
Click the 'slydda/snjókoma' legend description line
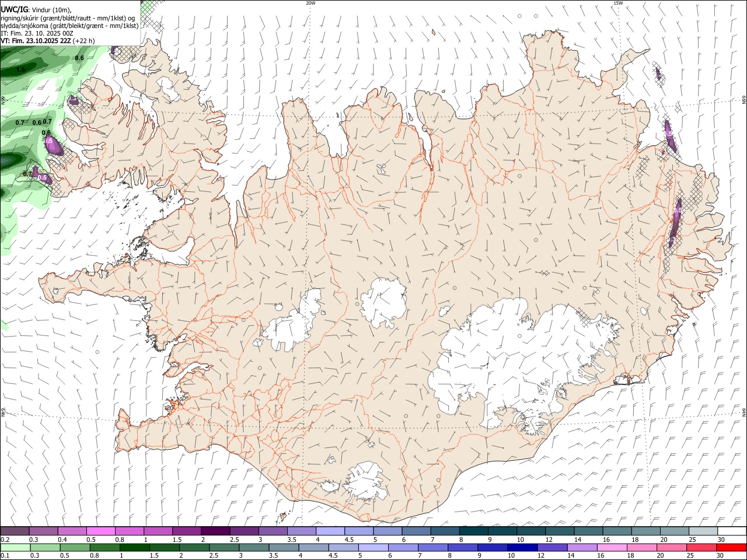coord(69,26)
